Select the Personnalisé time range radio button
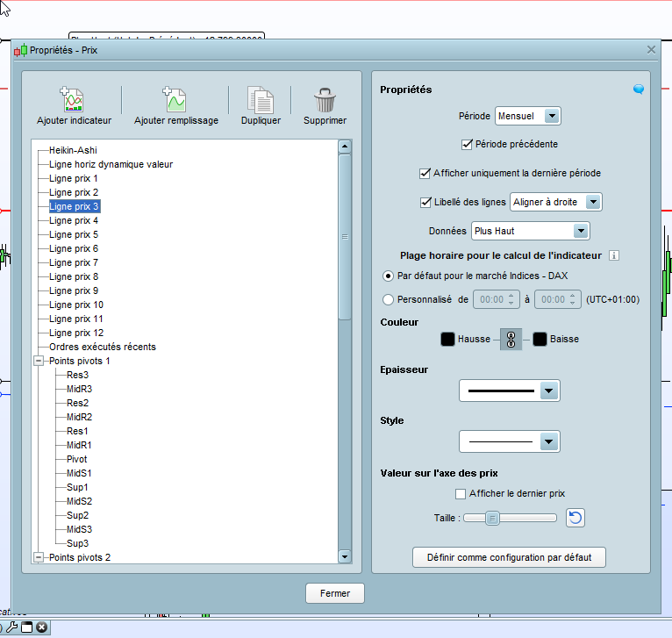Image resolution: width=672 pixels, height=638 pixels. 389,299
